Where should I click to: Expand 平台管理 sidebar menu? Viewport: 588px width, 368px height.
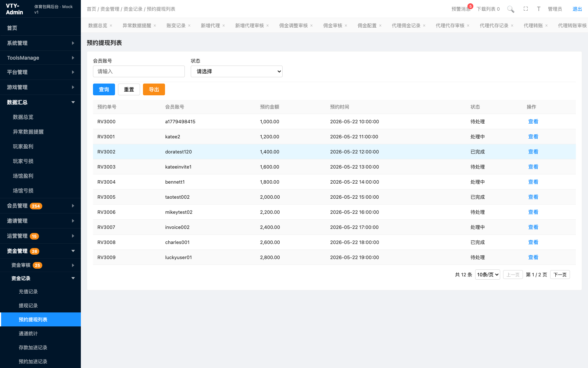pos(40,72)
